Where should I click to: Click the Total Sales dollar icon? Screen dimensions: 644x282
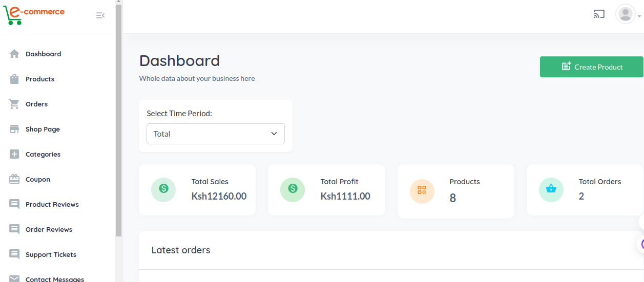(x=163, y=188)
